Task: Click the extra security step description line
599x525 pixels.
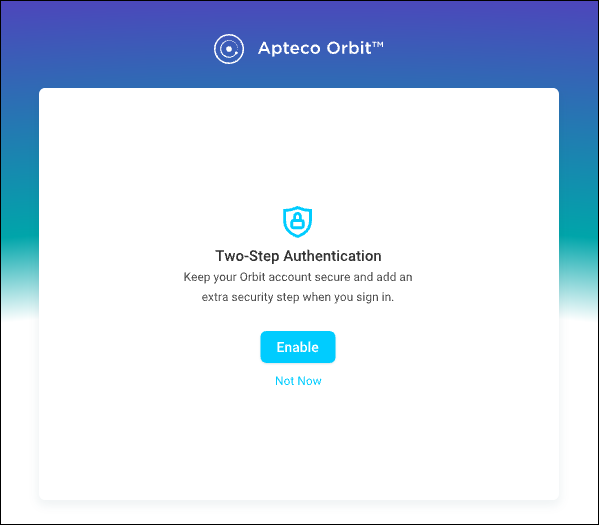Action: coord(298,297)
